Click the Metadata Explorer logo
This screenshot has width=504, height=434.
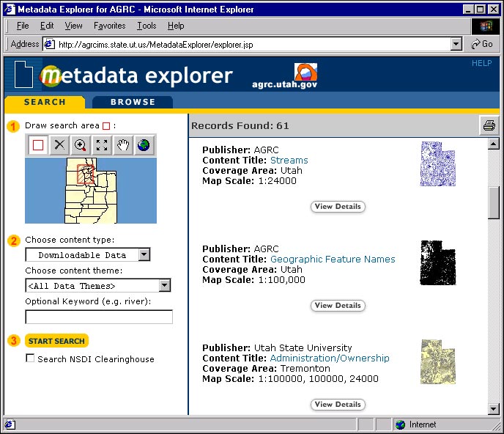click(x=136, y=76)
